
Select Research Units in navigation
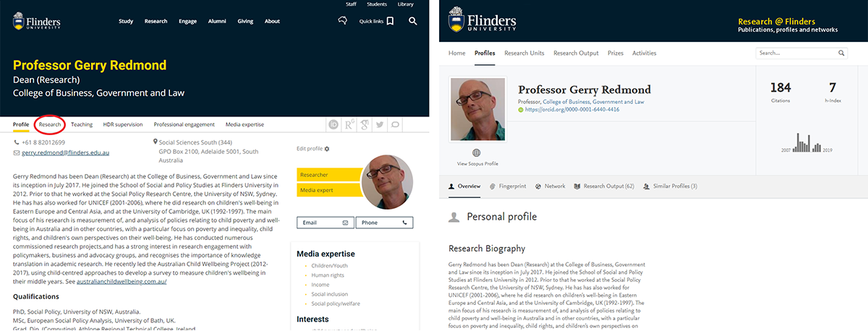[524, 53]
